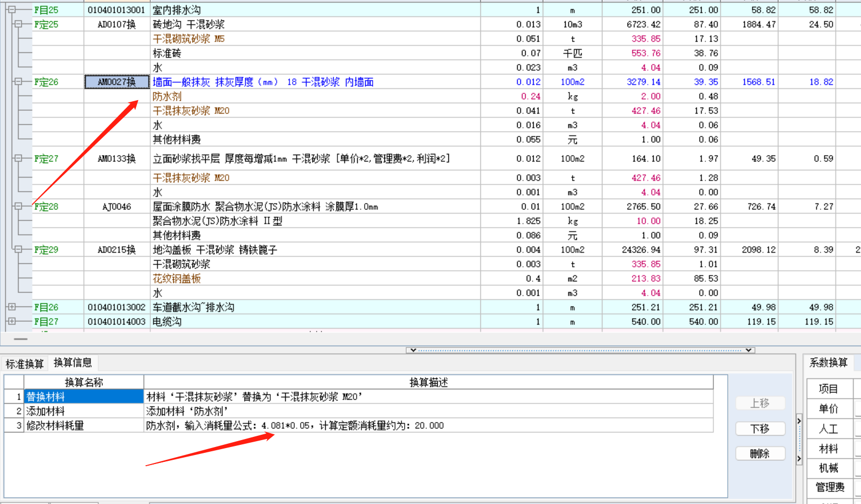Image resolution: width=861 pixels, height=504 pixels.
Task: Click the 墙面一般抹灰 quota name
Action: click(263, 82)
